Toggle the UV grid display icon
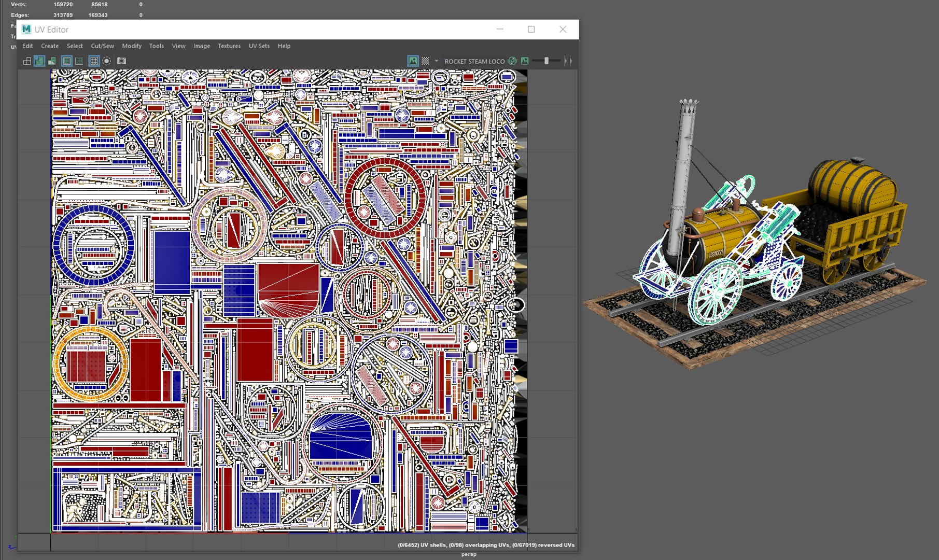939x560 pixels. [x=94, y=61]
